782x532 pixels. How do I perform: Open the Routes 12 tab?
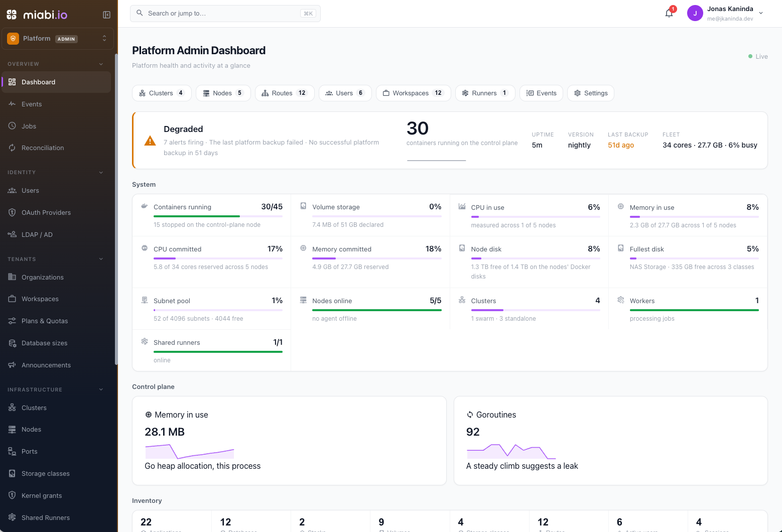point(285,93)
